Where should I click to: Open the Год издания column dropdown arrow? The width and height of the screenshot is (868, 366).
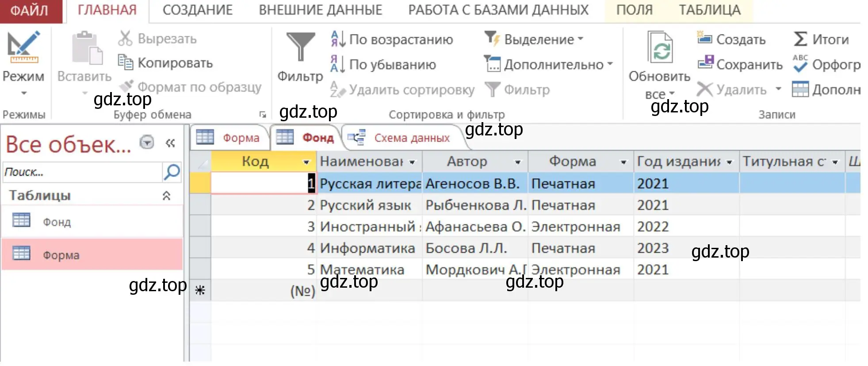click(x=729, y=162)
